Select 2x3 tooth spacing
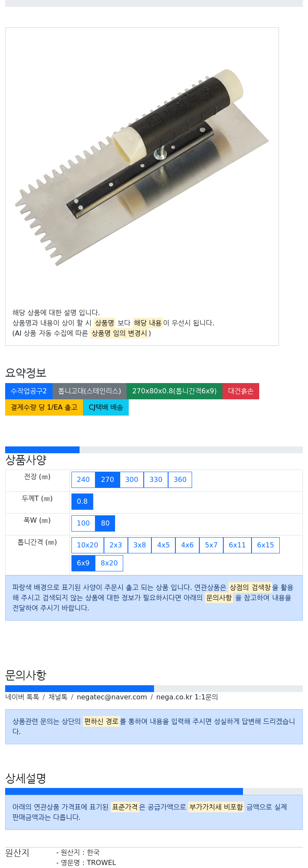 (x=115, y=545)
